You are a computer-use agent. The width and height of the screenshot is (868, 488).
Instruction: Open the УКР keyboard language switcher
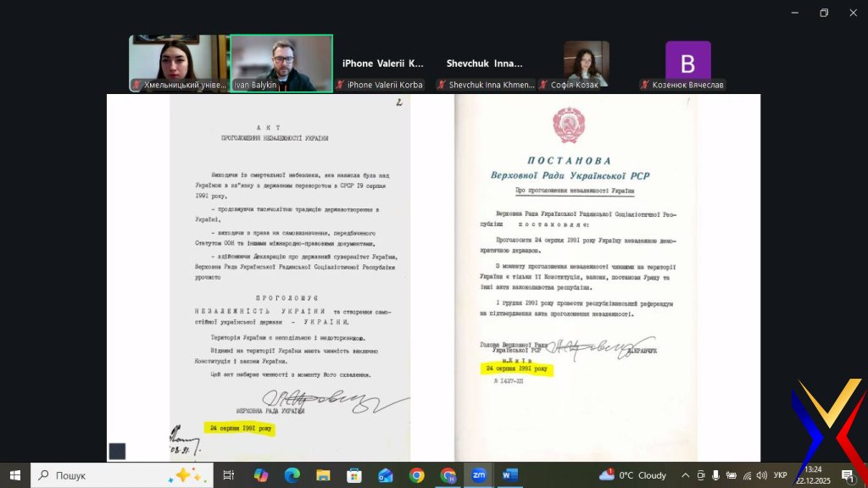pyautogui.click(x=781, y=475)
